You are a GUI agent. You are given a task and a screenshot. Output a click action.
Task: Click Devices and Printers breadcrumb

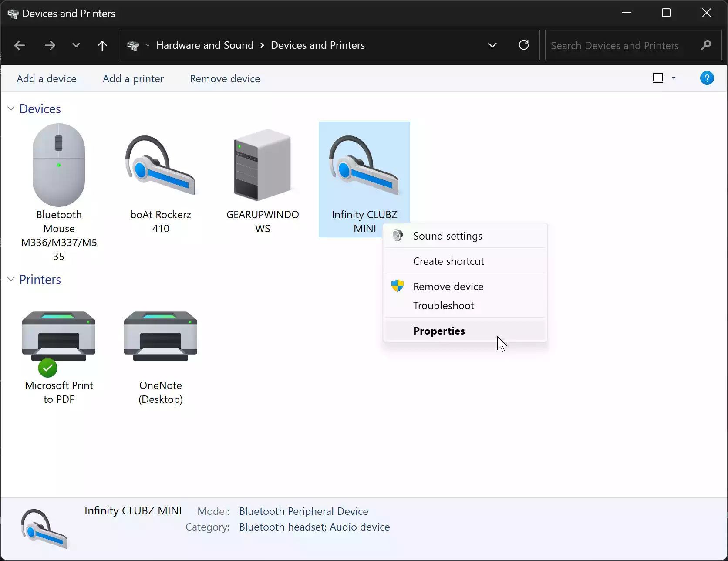318,45
